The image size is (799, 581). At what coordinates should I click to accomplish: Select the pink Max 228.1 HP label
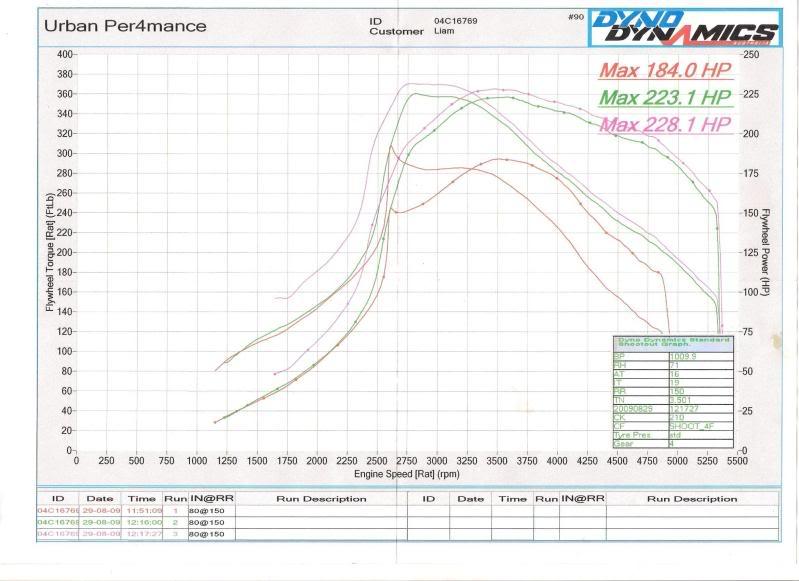[666, 124]
